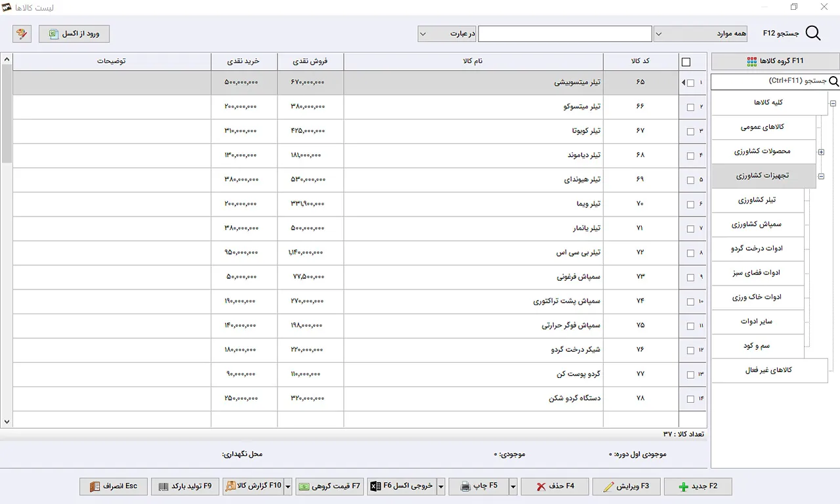840x504 pixels.
Task: Open dropdown arrow next to F10 گزارش کالا
Action: pos(287,486)
